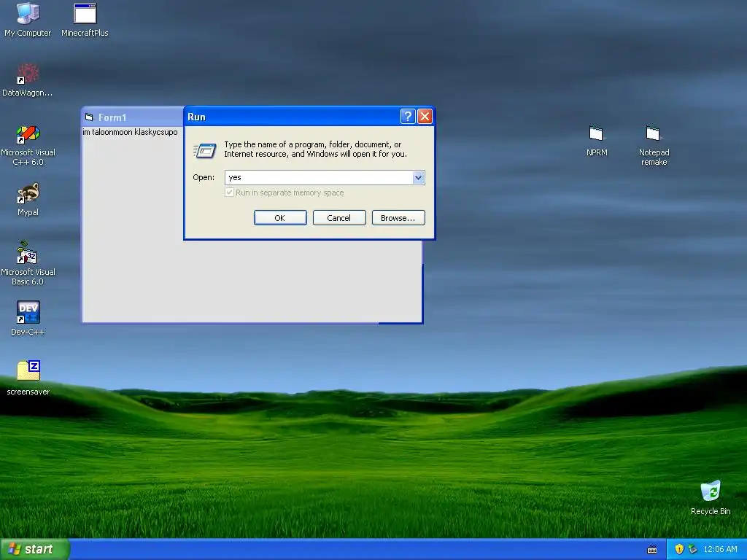Close the Run dialog with red X
The height and width of the screenshot is (560, 747).
[425, 116]
